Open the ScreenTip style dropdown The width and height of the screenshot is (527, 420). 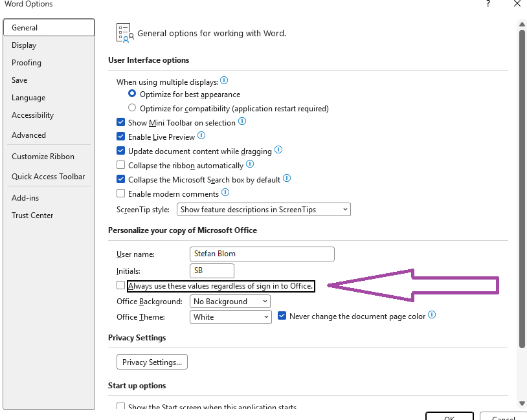coord(264,210)
